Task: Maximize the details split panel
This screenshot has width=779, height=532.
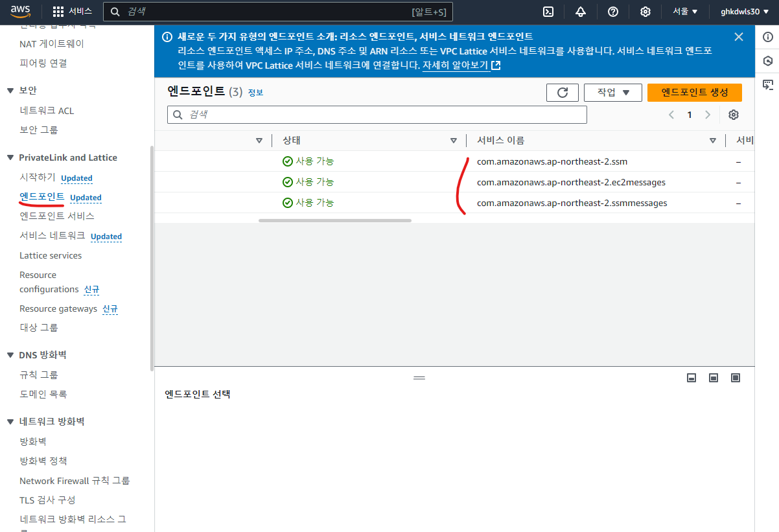Action: [x=736, y=378]
